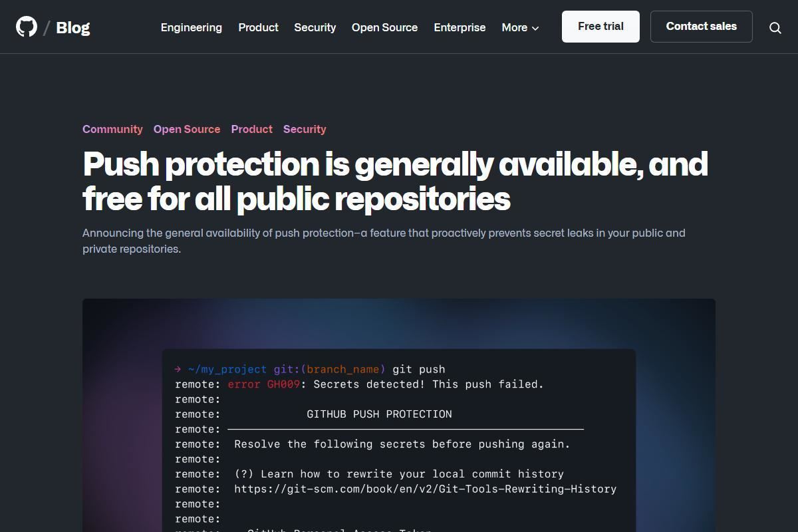Open the Community category tag
Image resolution: width=798 pixels, height=532 pixels.
112,129
